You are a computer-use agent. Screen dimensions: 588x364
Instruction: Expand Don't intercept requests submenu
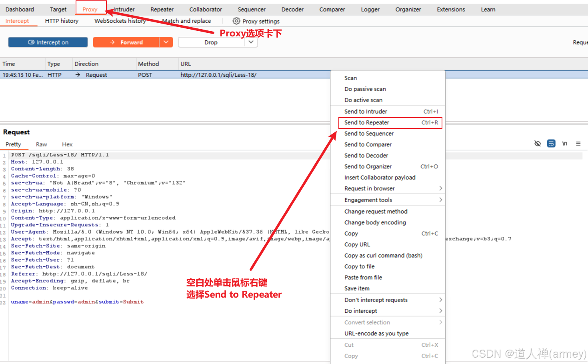point(388,300)
